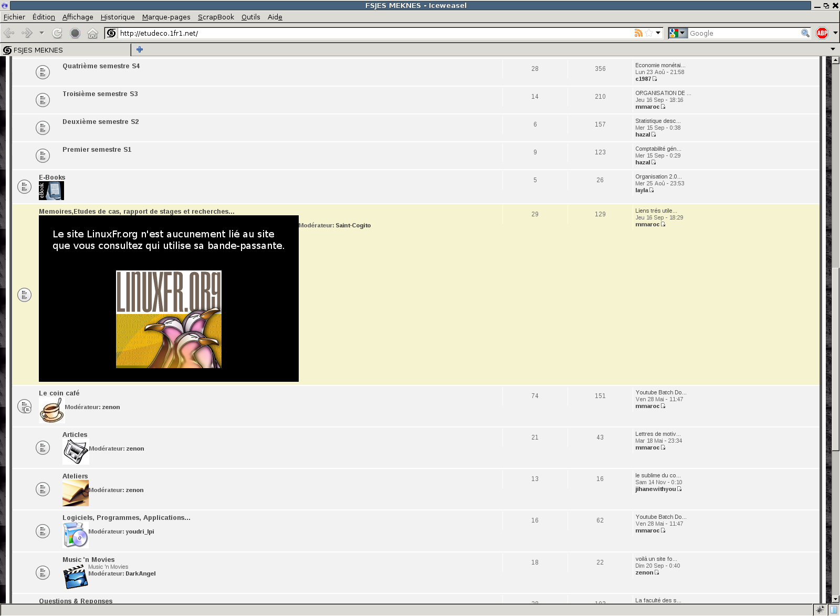Open a new tab with plus icon
The width and height of the screenshot is (840, 616).
pos(140,49)
